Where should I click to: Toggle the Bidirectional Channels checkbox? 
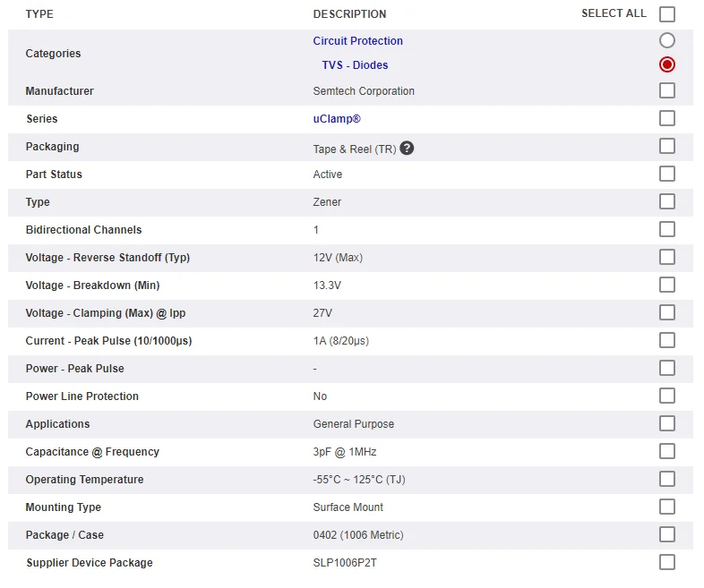tap(666, 230)
